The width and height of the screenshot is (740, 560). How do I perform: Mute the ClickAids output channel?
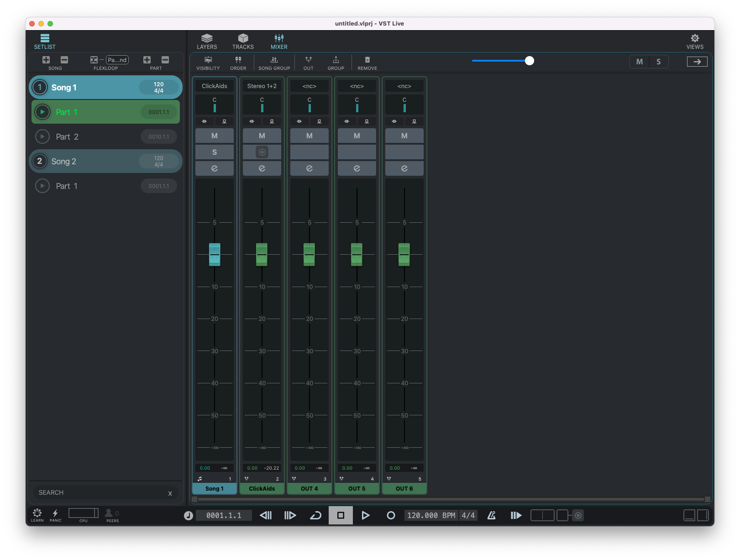point(262,136)
